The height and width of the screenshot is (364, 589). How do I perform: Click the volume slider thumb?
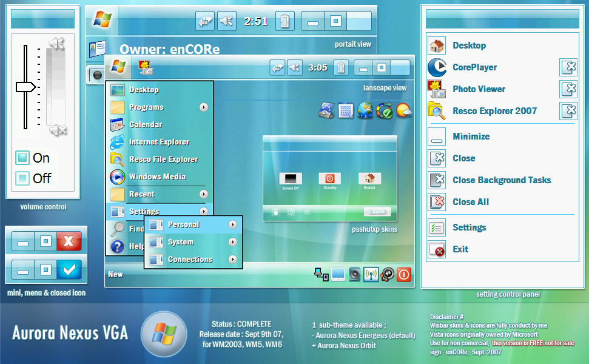(x=25, y=87)
